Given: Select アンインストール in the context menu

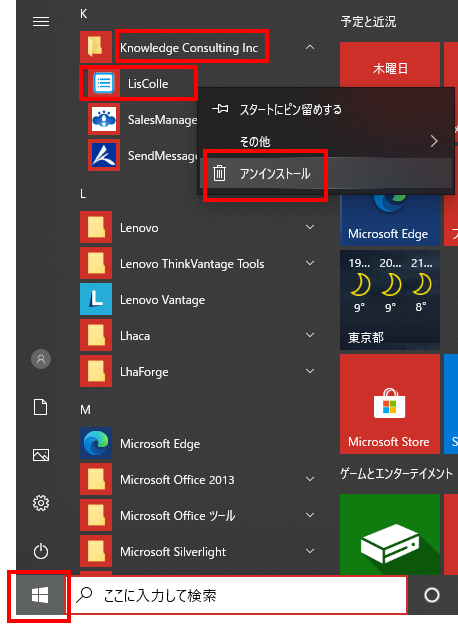Looking at the screenshot, I should click(326, 173).
